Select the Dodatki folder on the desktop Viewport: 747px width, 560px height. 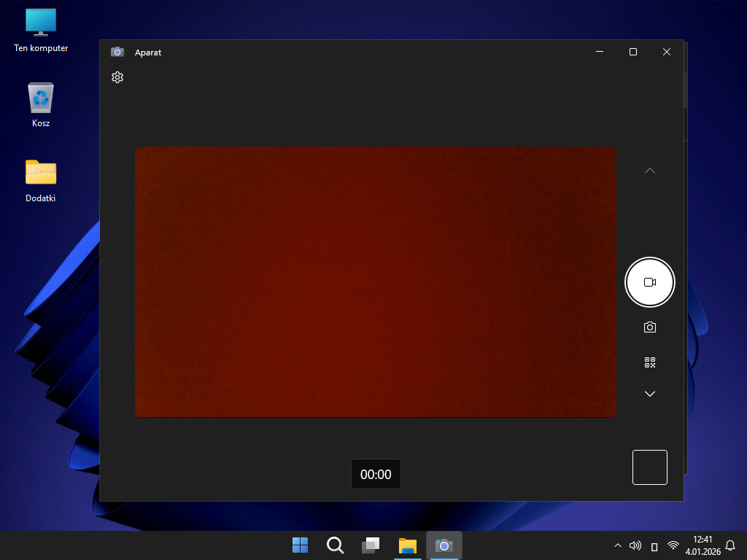coord(41,180)
